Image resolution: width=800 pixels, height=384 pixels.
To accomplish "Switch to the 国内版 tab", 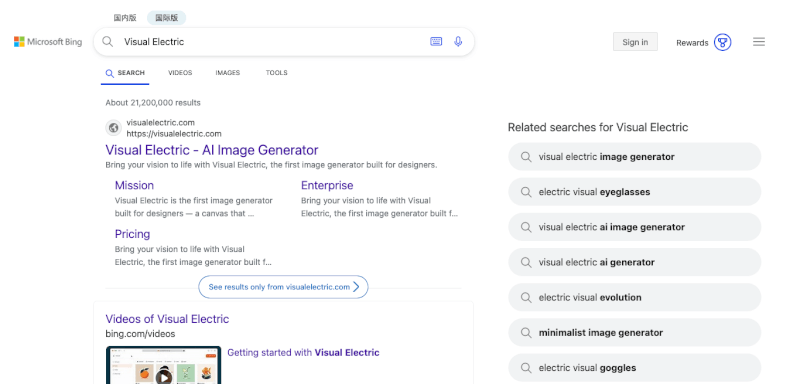I will tap(125, 18).
